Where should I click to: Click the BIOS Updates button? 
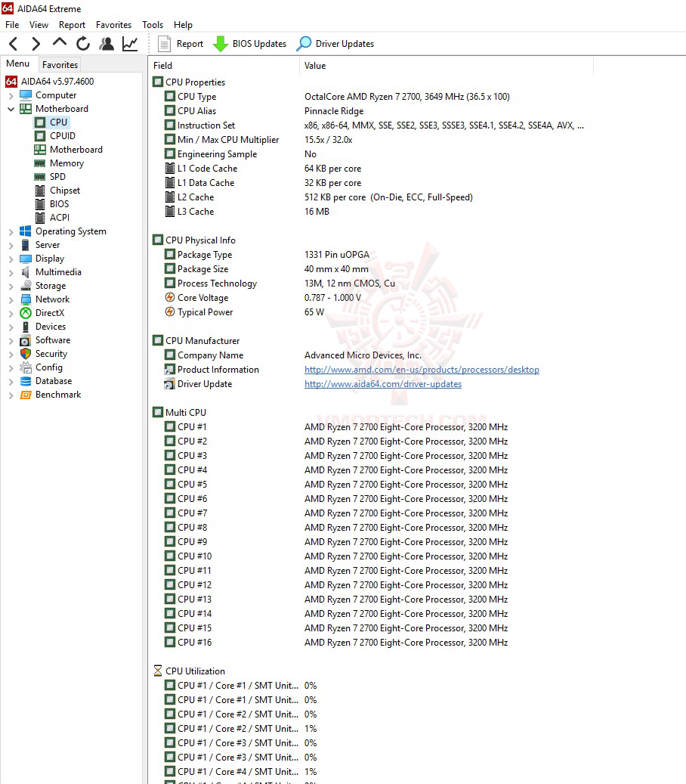coord(249,44)
